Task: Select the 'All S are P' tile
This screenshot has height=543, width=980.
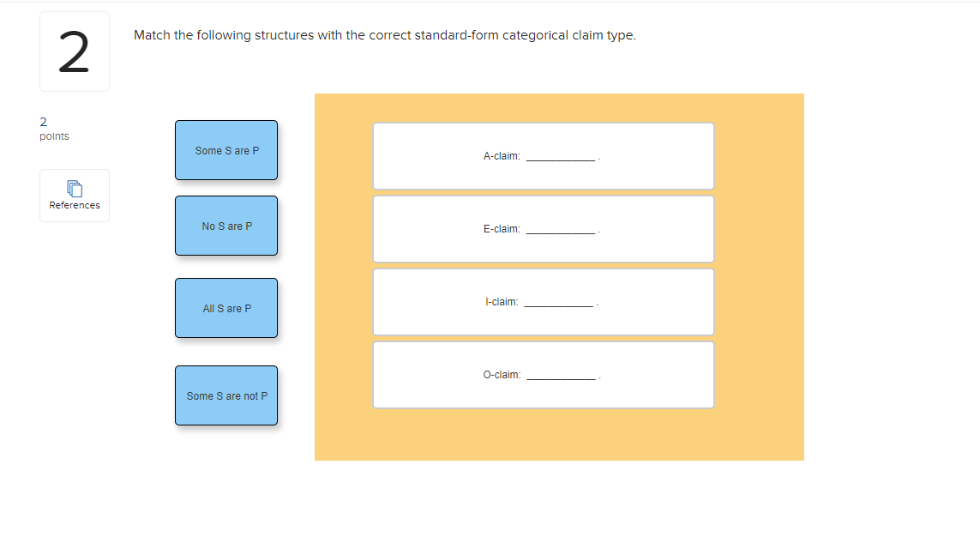Action: tap(225, 308)
